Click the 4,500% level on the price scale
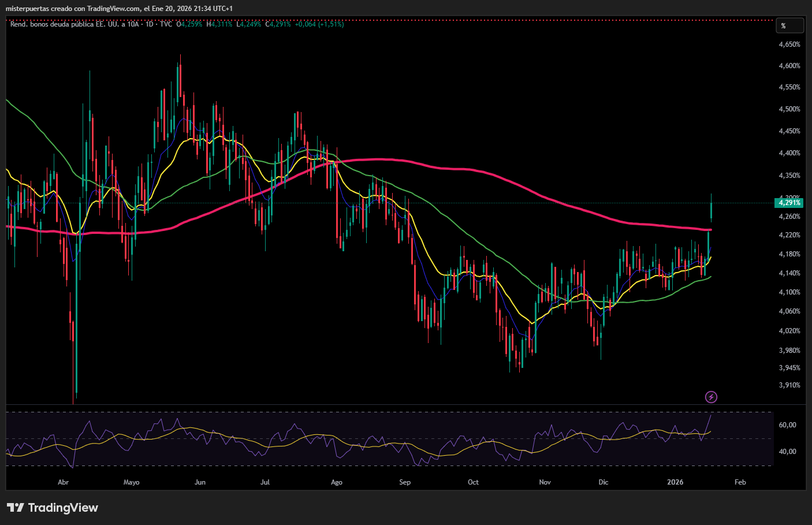Screen dimensions: 812x525 (789, 109)
